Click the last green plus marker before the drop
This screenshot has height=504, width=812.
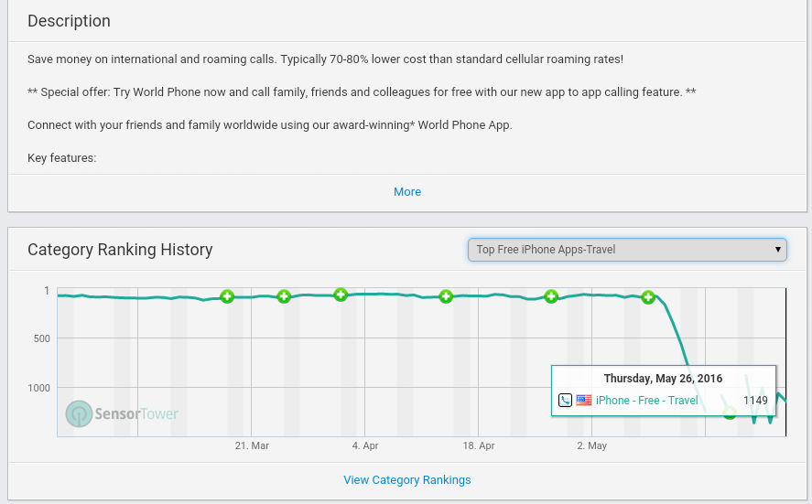point(648,297)
